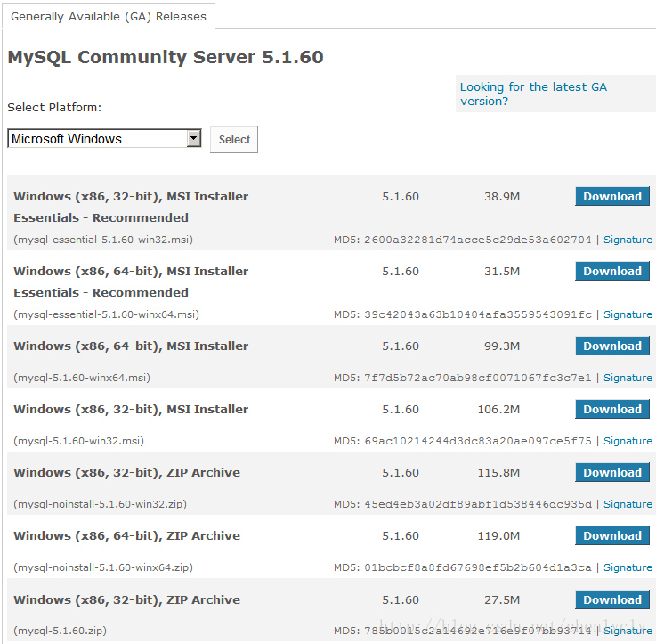
Task: Click 'Windows (x86, 64-bit), ZIP Archive' title
Action: (126, 536)
